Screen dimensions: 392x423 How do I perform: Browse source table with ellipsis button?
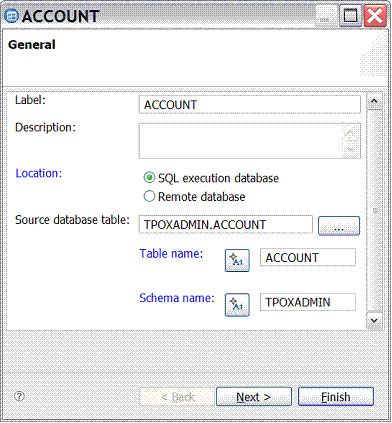[339, 226]
